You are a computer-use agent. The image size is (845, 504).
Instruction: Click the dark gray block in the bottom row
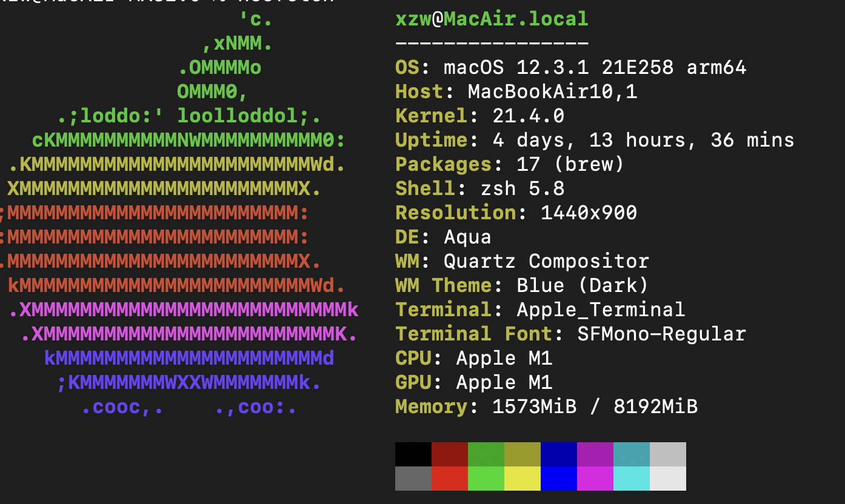(x=413, y=479)
